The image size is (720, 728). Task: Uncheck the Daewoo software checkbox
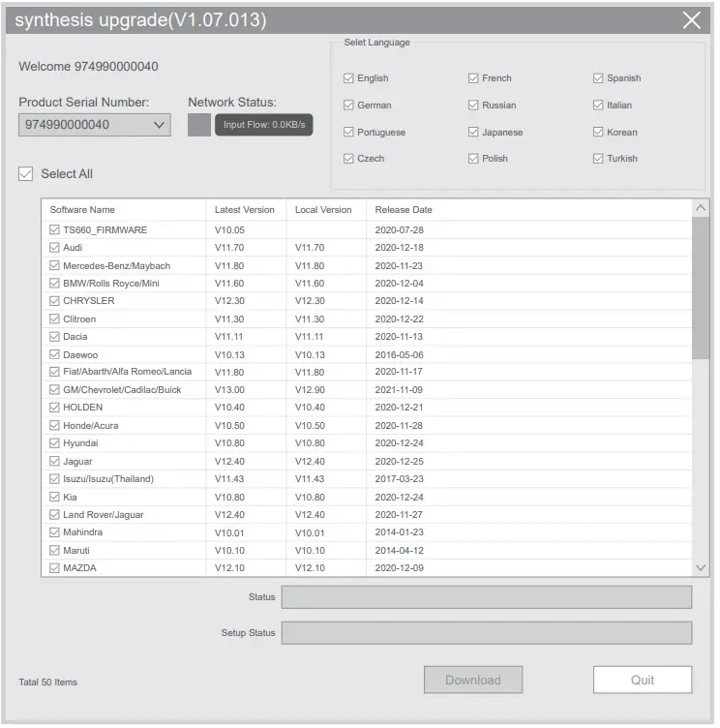tap(54, 354)
